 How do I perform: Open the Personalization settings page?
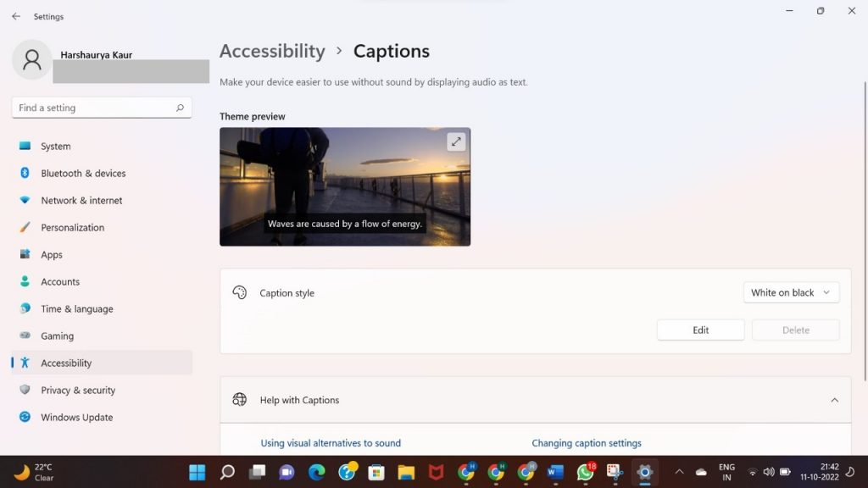(x=73, y=228)
